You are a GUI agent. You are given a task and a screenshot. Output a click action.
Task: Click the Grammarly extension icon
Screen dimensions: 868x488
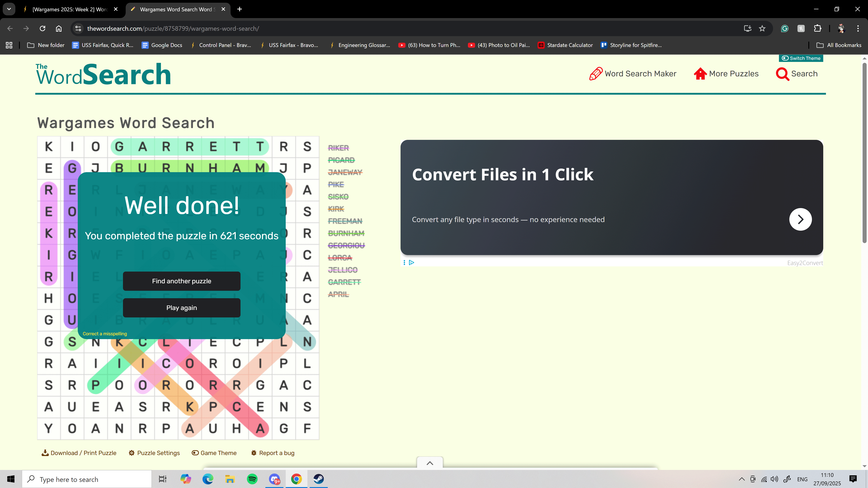[x=784, y=29]
